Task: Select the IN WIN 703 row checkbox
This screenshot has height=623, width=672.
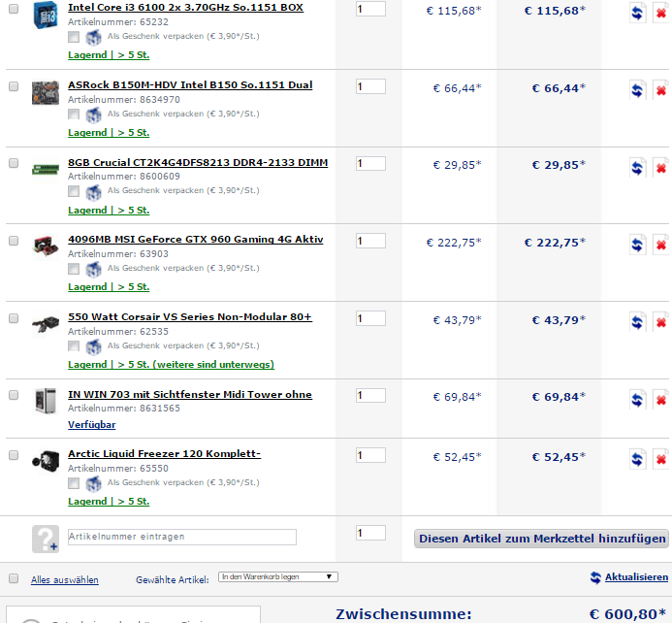Action: pos(14,395)
